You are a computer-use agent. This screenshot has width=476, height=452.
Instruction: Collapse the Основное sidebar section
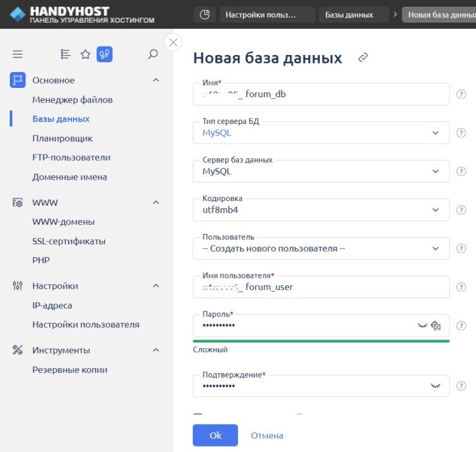pos(156,80)
